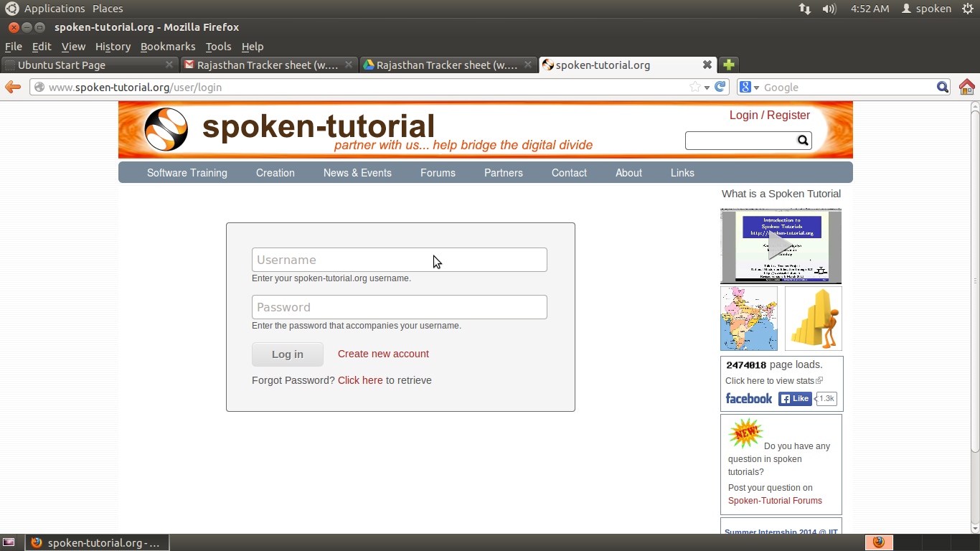Screen dimensions: 980x551
Task: Click the Username input field
Action: pos(399,260)
